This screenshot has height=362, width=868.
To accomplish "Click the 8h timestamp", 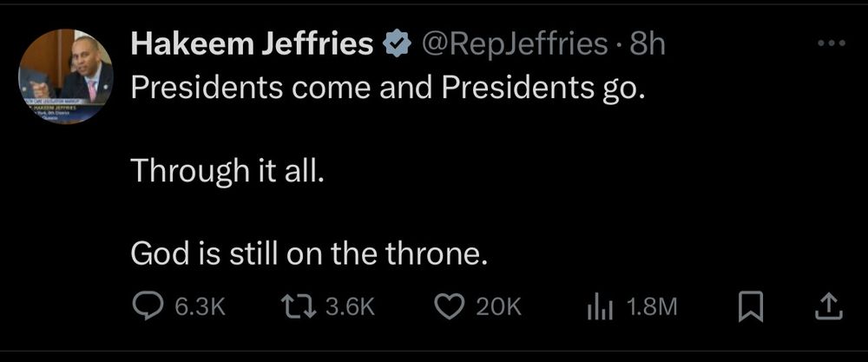I will (x=648, y=43).
